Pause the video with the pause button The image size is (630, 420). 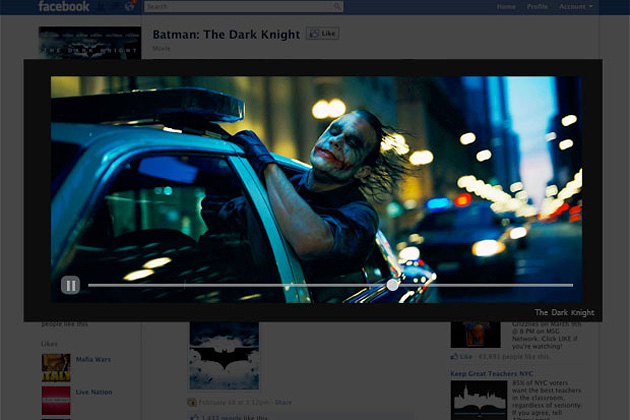coord(70,285)
